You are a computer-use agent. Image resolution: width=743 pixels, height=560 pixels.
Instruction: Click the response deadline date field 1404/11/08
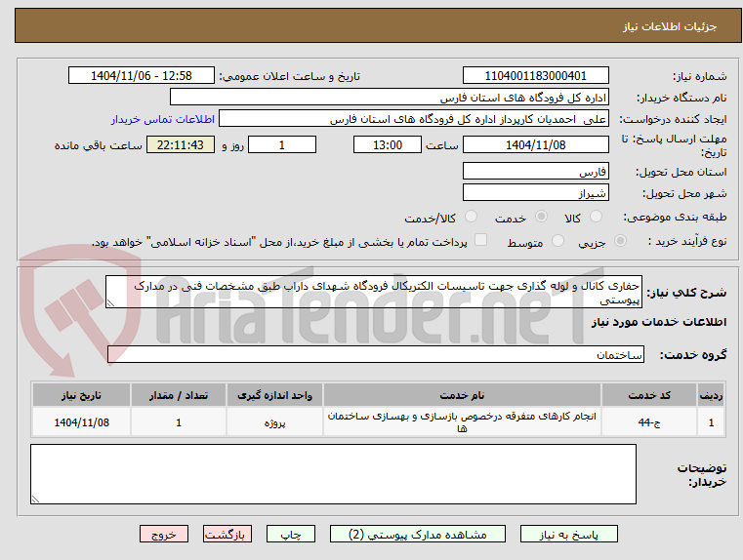point(535,144)
